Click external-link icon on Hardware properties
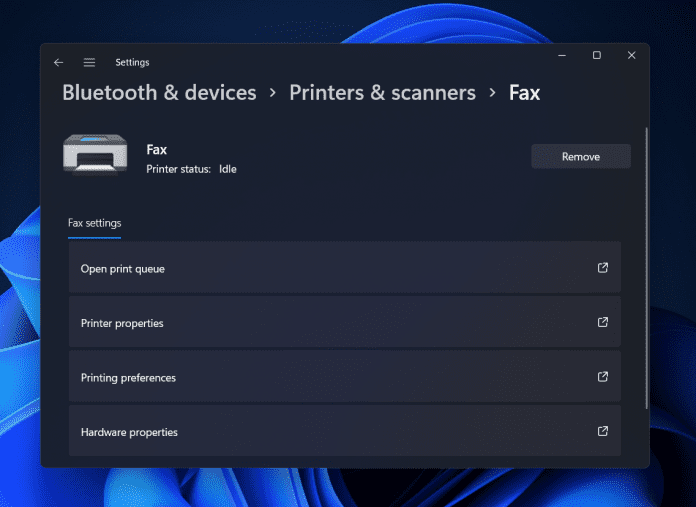The image size is (696, 507). 602,432
